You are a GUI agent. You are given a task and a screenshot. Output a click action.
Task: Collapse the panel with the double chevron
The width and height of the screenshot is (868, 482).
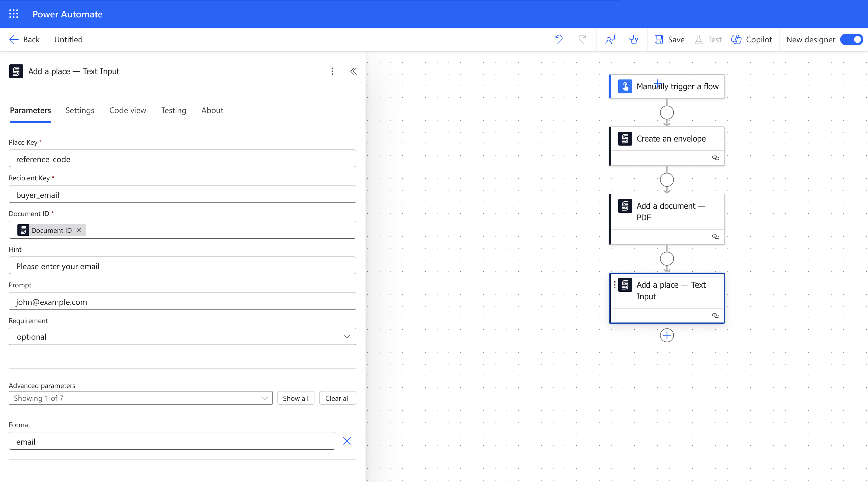[x=353, y=71]
